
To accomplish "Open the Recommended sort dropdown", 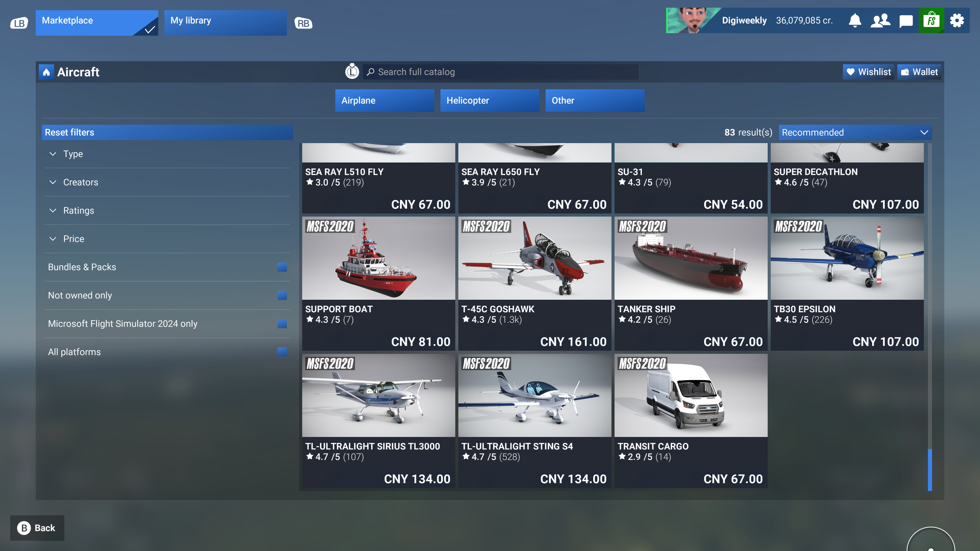I will (855, 132).
